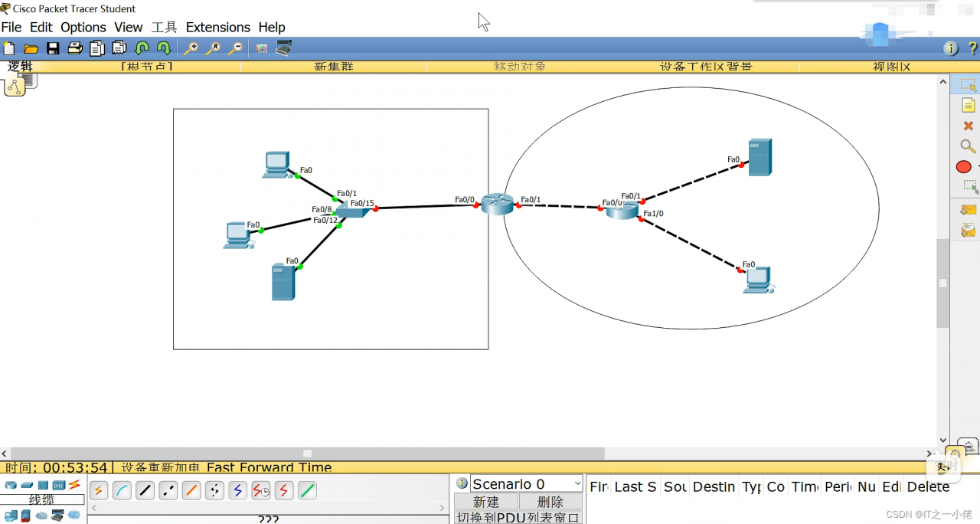Screen dimensions: 980x524
Task: Click the Copy icon in toolbar
Action: (x=97, y=48)
